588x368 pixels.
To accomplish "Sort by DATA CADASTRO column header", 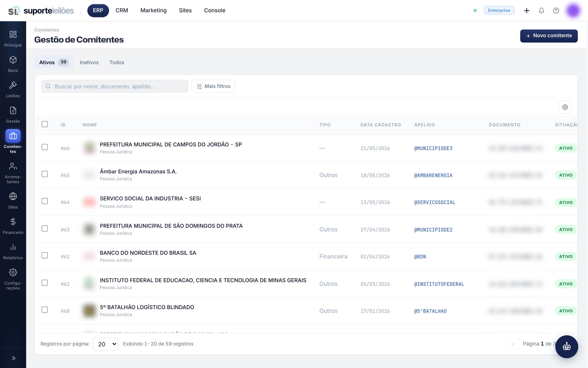I will point(381,125).
